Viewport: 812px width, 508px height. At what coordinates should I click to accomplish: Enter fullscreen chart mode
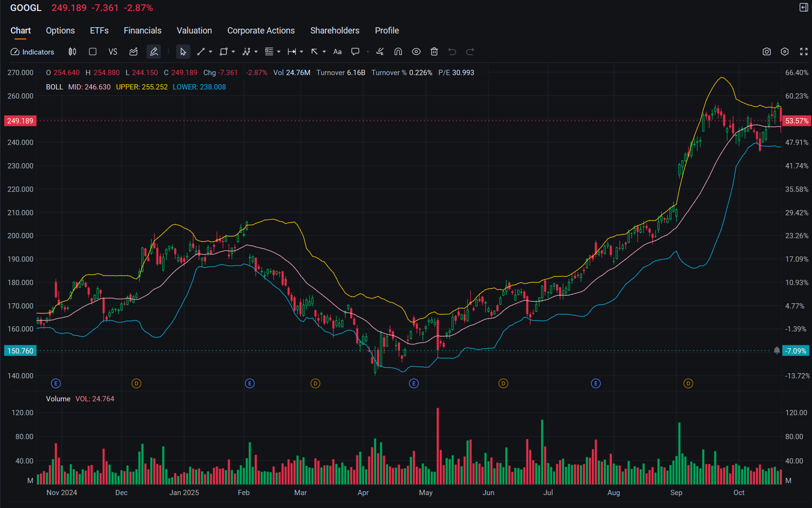(804, 52)
